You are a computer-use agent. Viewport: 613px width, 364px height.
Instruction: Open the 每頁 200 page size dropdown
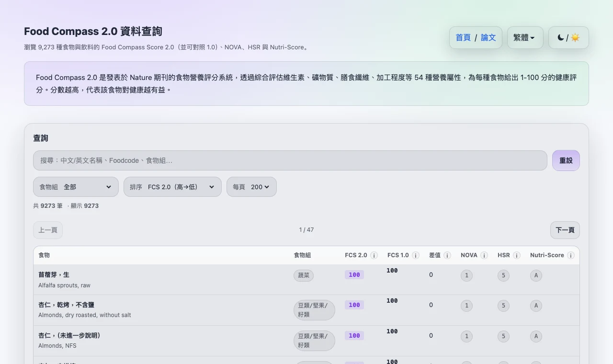(251, 187)
